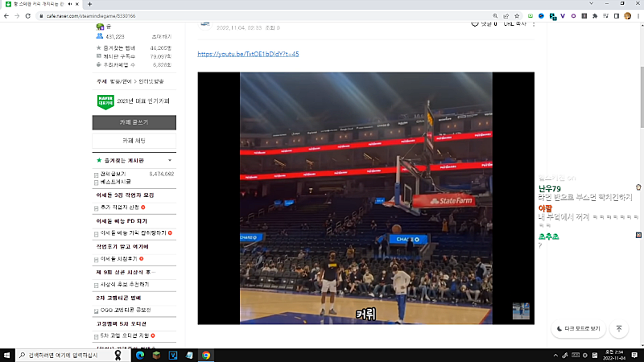Open the Chrome profile avatar
Viewport: 644px width, 362px height.
628,16
